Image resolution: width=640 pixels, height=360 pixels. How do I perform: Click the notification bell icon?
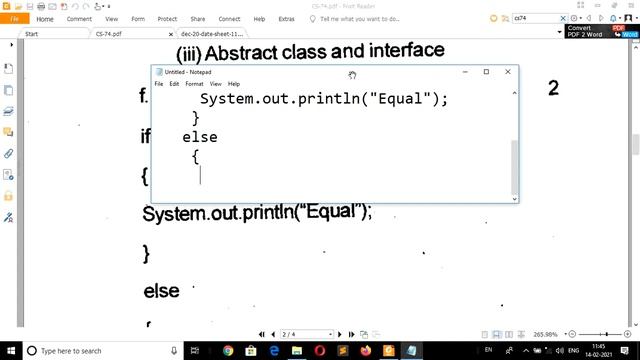(613, 18)
